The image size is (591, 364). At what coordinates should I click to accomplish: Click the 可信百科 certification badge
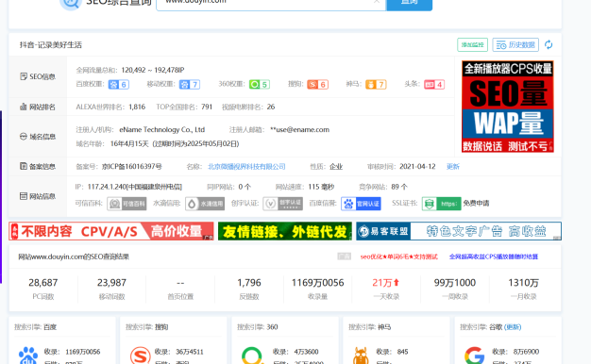(x=127, y=204)
